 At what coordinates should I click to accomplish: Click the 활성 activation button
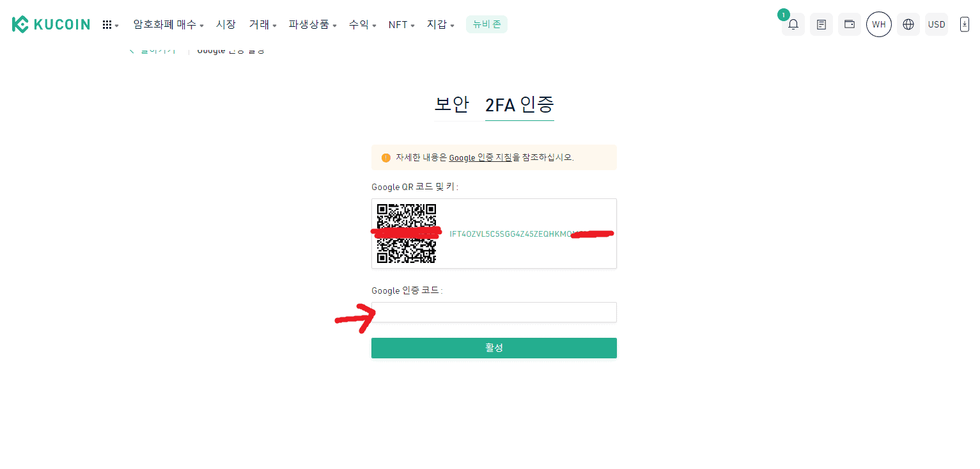(x=494, y=347)
